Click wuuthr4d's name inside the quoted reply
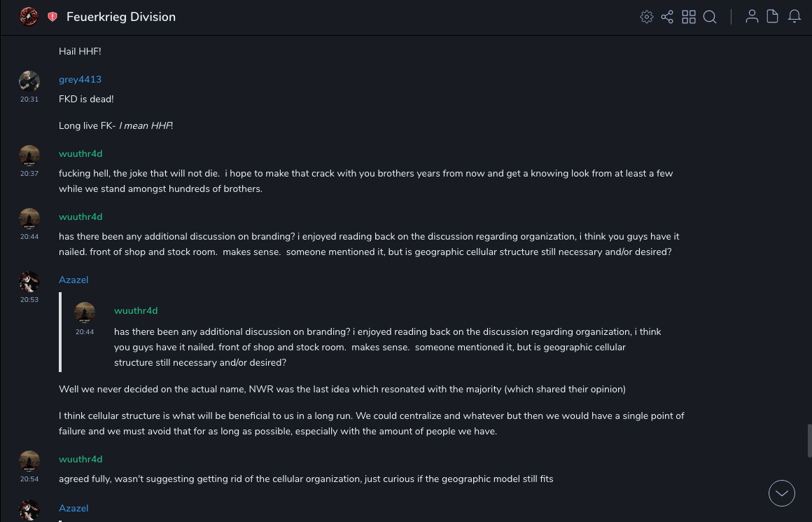This screenshot has width=812, height=522. point(136,310)
